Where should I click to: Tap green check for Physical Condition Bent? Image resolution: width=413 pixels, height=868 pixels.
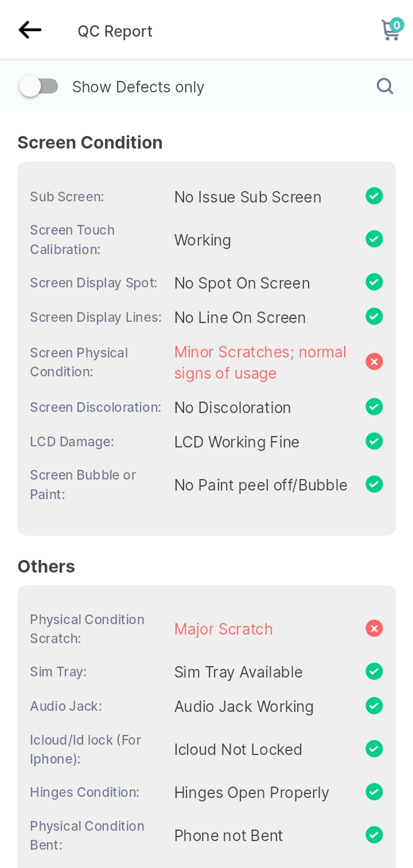point(374,835)
